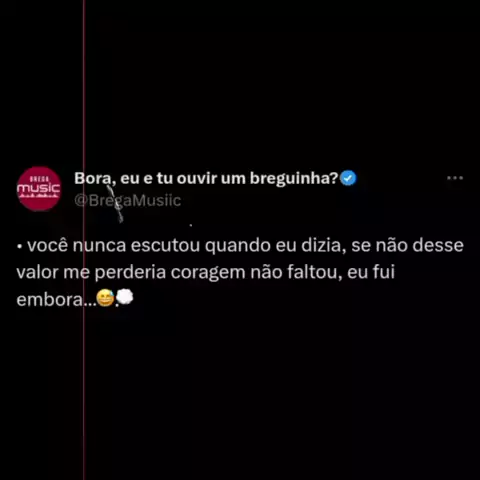The width and height of the screenshot is (480, 480).
Task: Click the words "se não desse"
Action: [x=407, y=246]
